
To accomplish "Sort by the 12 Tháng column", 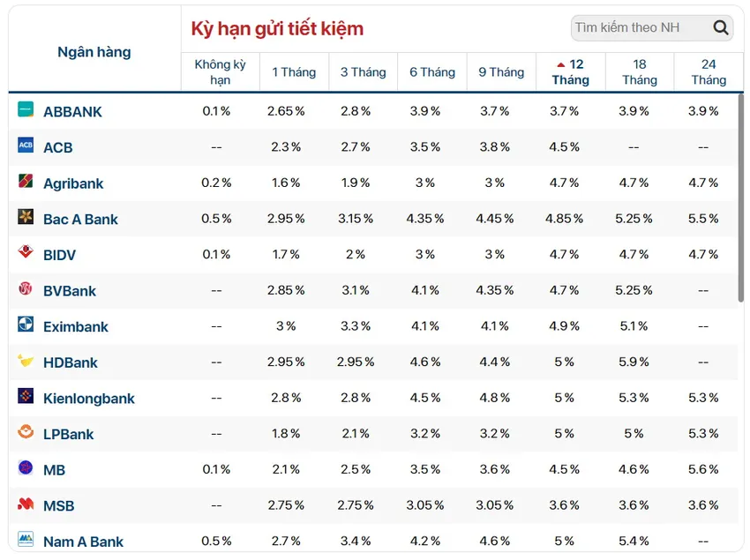I will [571, 71].
